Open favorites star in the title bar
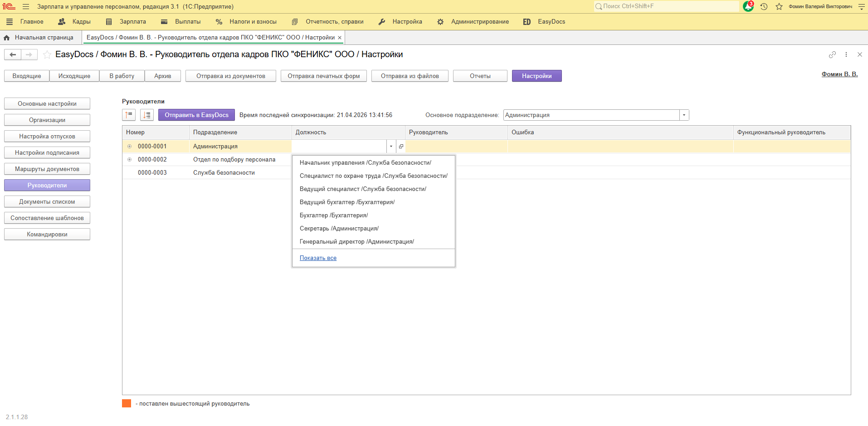This screenshot has width=868, height=426. tap(779, 7)
